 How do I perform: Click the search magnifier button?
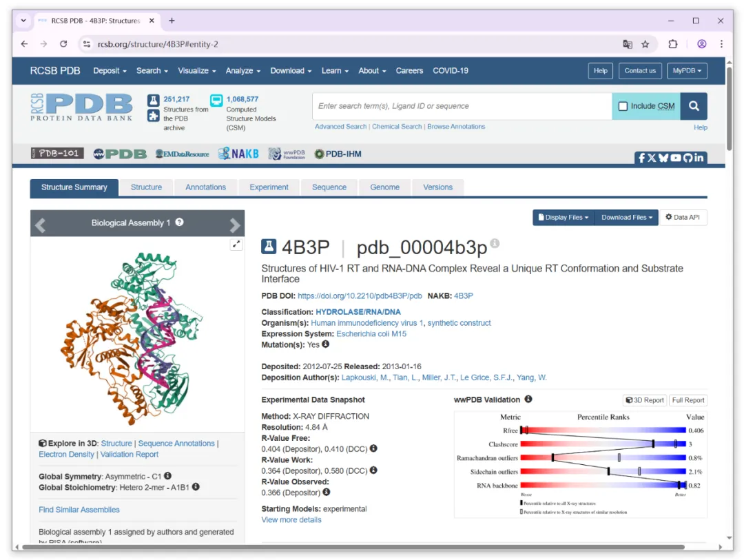(693, 106)
